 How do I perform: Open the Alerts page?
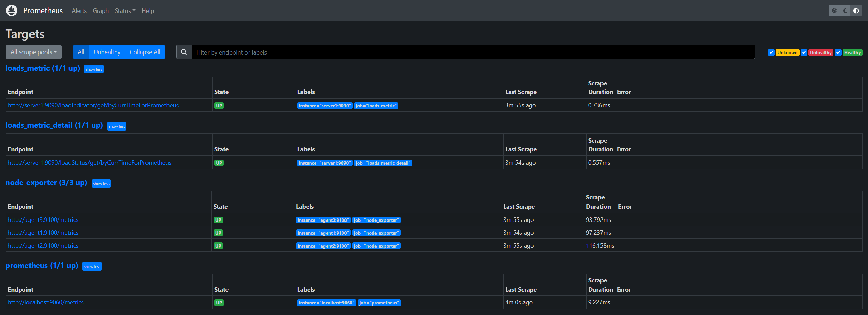[x=79, y=11]
